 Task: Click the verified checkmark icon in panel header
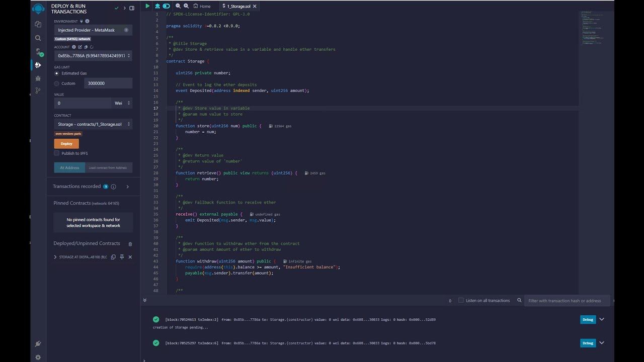117,8
